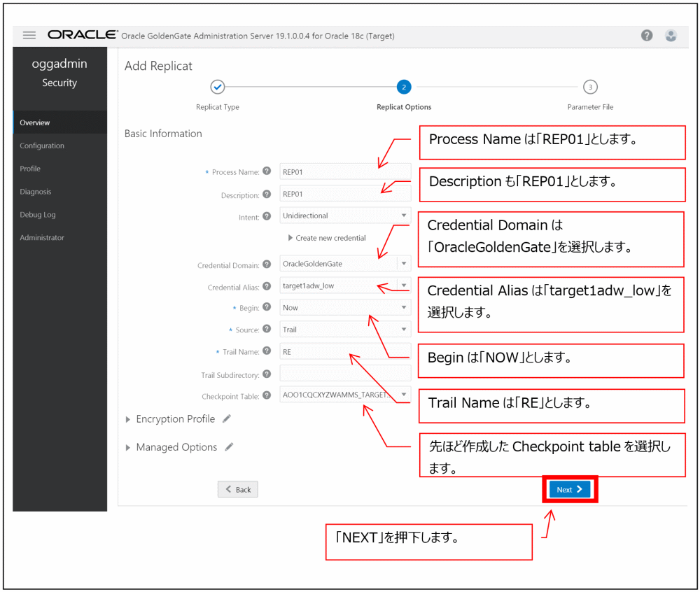The width and height of the screenshot is (700, 592).
Task: Click the Description help icon
Action: 267,194
